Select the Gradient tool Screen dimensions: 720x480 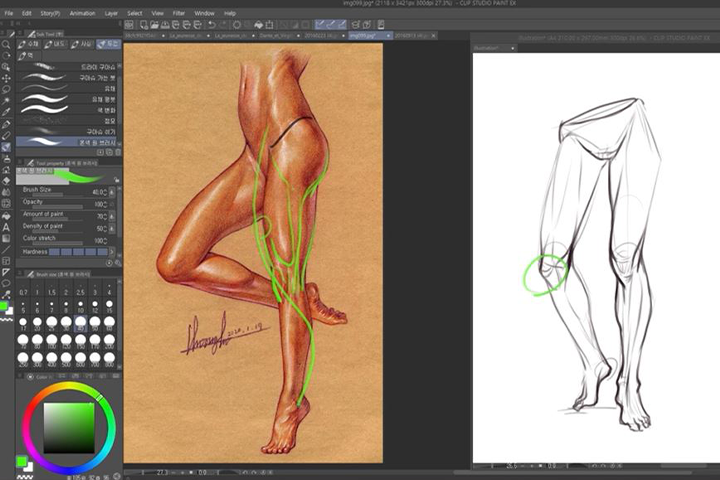[6, 238]
